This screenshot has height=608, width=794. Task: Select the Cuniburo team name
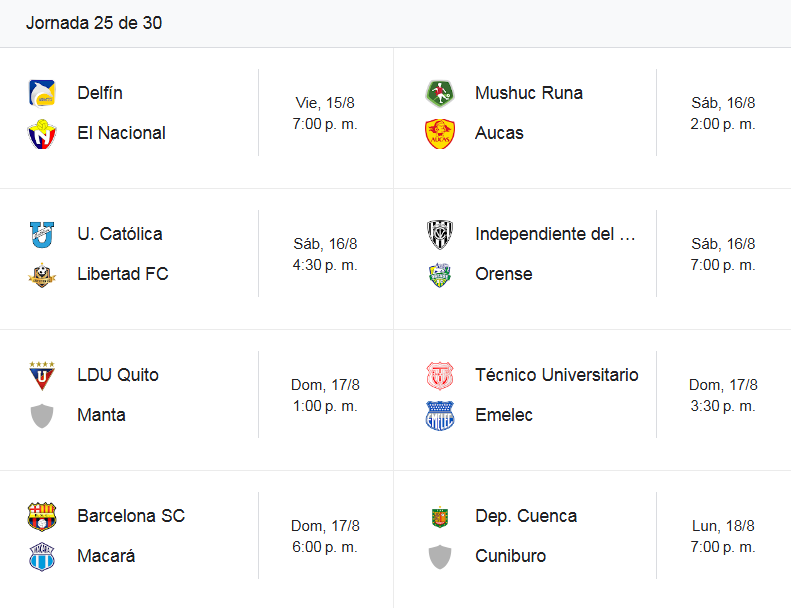(x=510, y=556)
